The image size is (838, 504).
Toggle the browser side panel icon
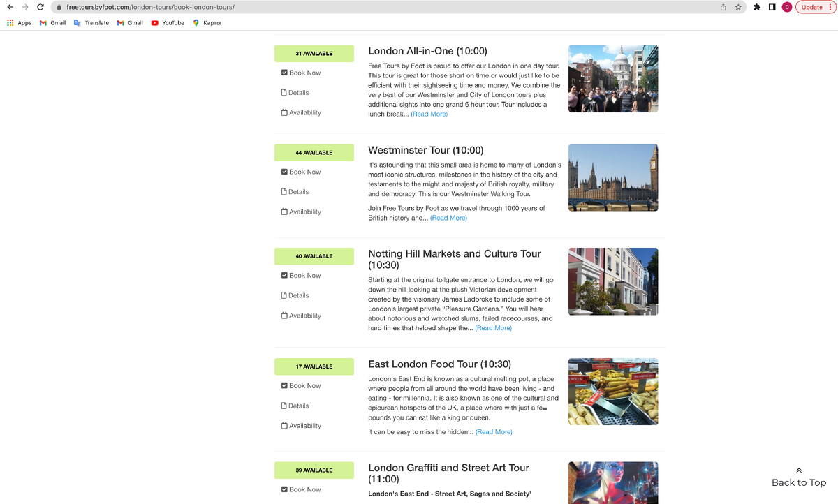pyautogui.click(x=772, y=7)
